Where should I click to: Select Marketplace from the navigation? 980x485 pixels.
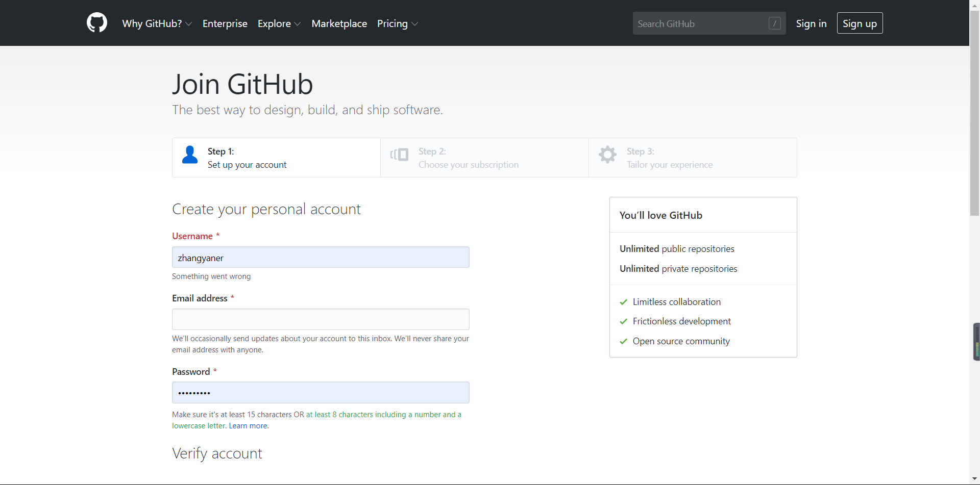pyautogui.click(x=339, y=23)
